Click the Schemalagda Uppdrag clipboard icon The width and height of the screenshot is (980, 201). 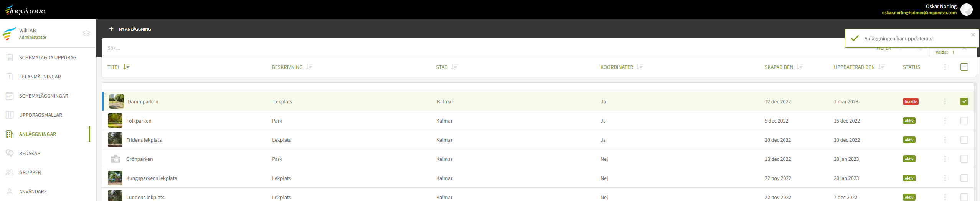pyautogui.click(x=10, y=57)
